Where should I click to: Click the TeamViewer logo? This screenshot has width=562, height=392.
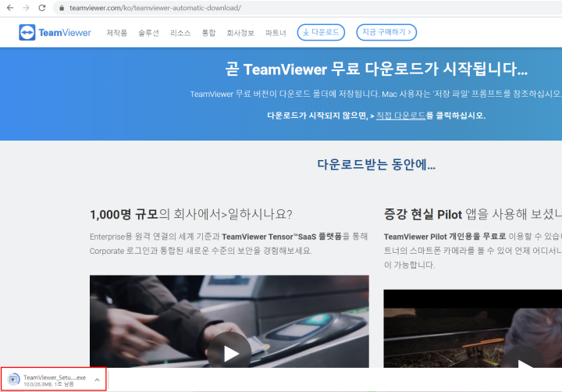[x=55, y=33]
